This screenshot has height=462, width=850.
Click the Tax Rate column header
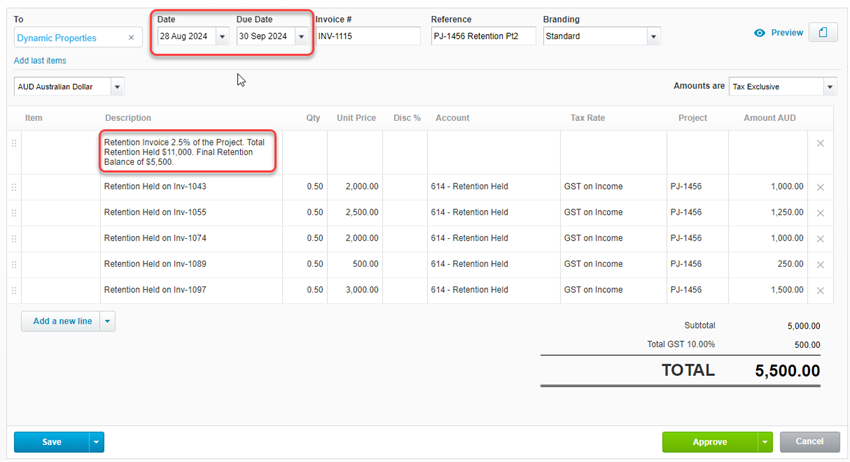tap(588, 118)
